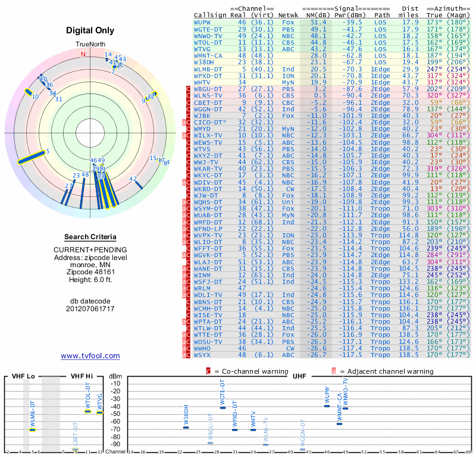
Task: Click the WMNT-CA marker in UHF chart
Action: coord(339,424)
